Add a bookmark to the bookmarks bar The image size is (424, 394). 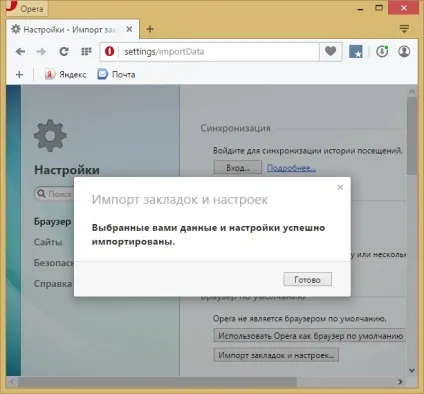pyautogui.click(x=19, y=74)
